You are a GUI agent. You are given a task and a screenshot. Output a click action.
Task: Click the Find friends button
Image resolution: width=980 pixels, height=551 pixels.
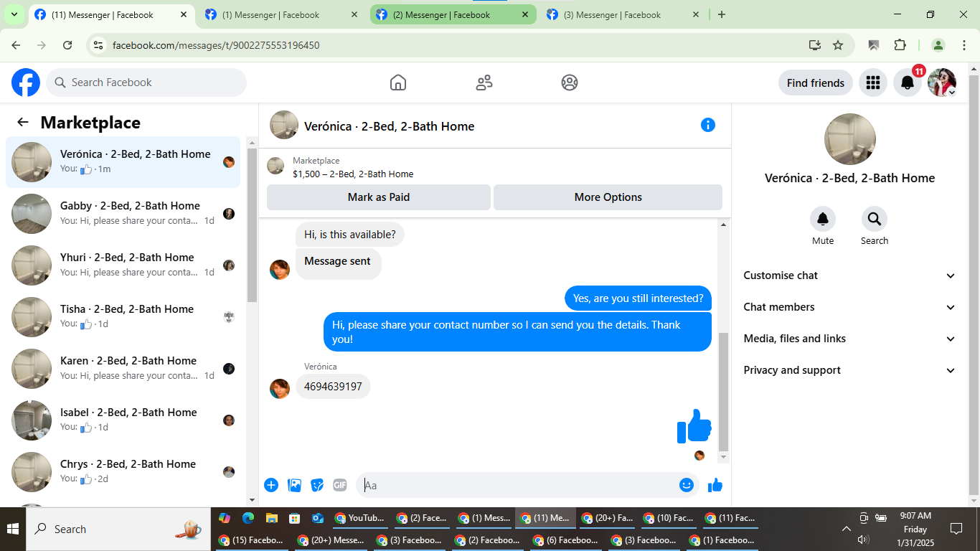click(816, 83)
